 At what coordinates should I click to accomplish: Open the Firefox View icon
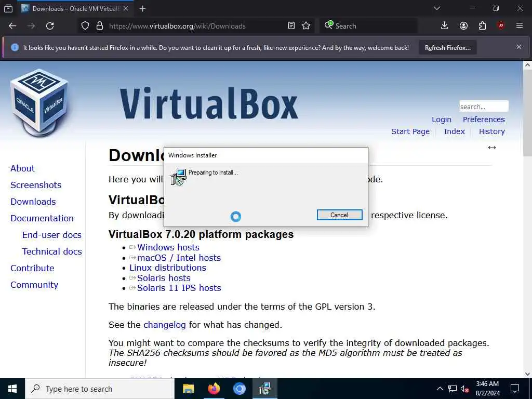coord(8,9)
